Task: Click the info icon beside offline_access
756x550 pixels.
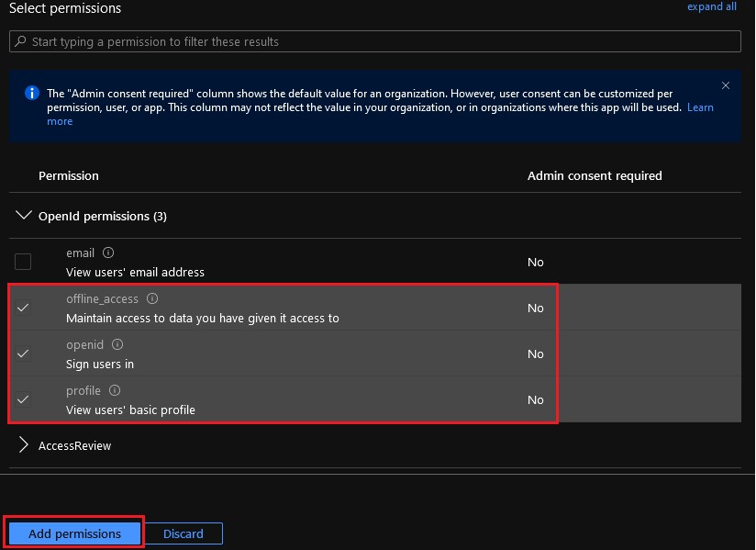Action: 151,298
